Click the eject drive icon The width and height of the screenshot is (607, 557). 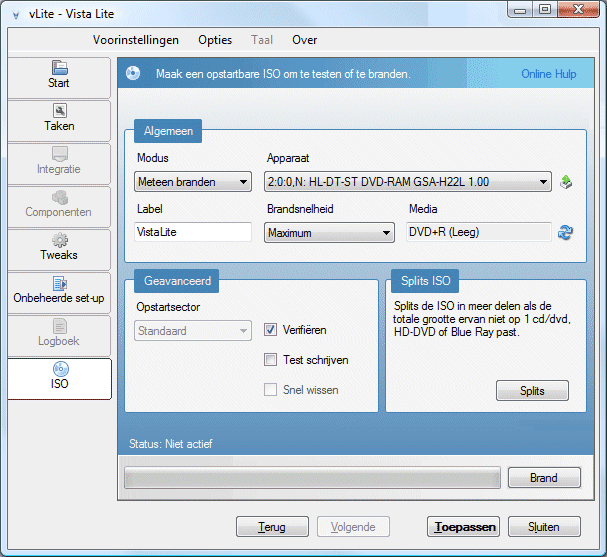[x=566, y=182]
